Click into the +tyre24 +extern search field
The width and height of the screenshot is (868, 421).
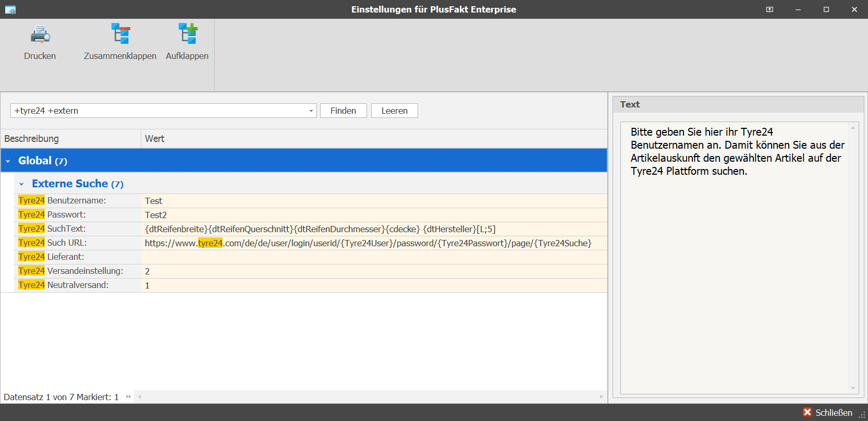159,111
